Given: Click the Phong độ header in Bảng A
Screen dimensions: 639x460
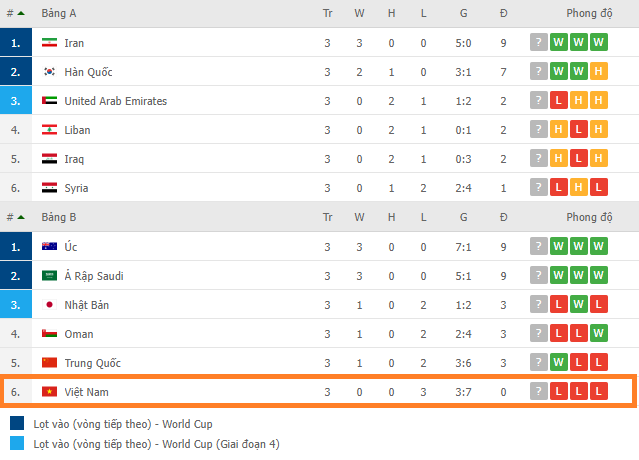Looking at the screenshot, I should (589, 13).
